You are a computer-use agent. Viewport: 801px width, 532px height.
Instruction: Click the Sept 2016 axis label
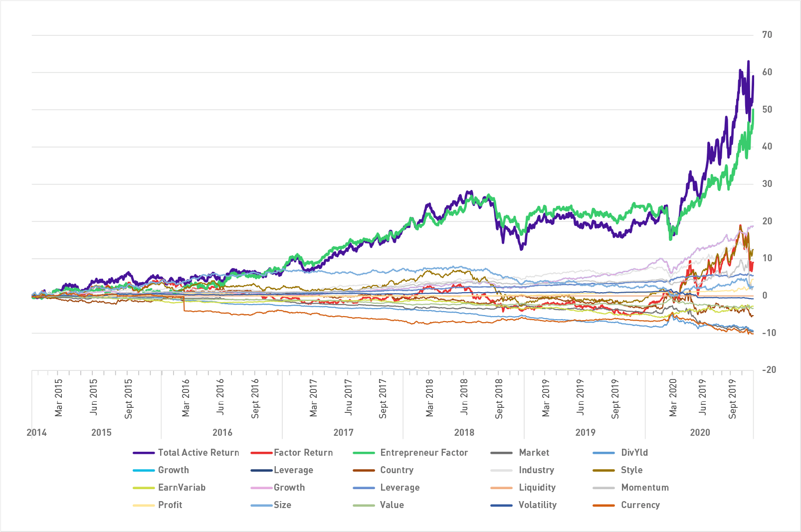coord(255,399)
